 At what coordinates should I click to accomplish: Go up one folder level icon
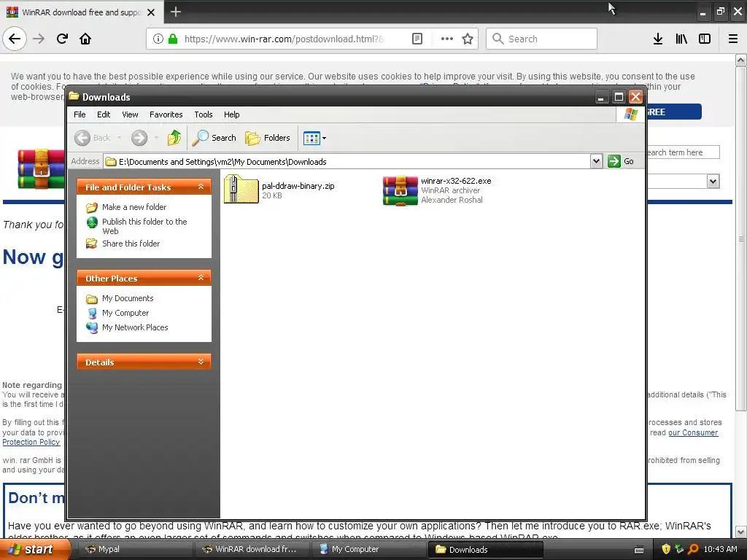tap(174, 138)
